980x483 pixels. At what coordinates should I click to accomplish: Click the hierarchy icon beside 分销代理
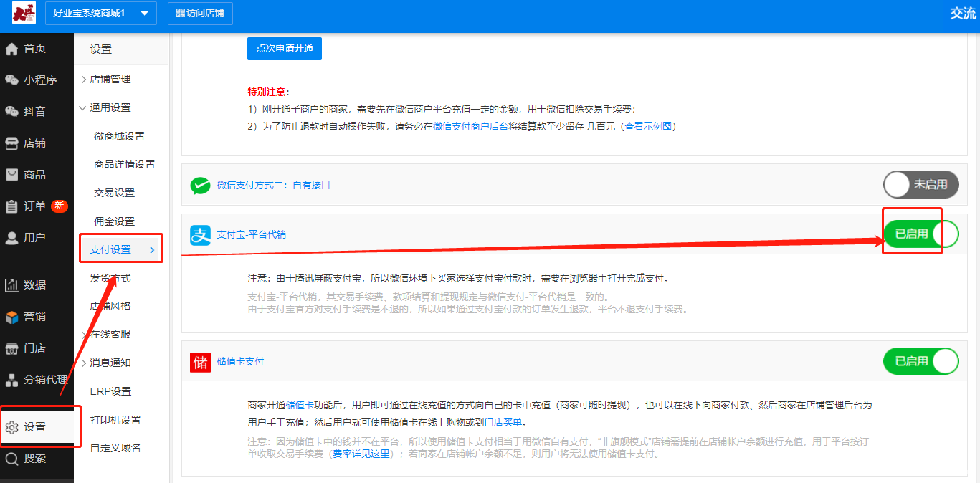tap(11, 380)
